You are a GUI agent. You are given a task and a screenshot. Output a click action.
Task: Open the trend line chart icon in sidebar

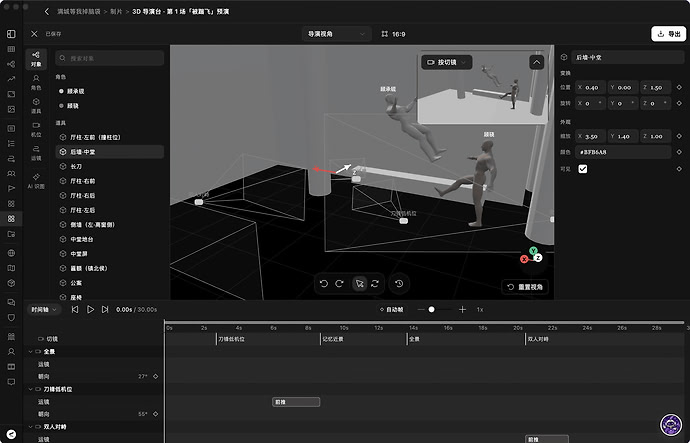tap(11, 79)
